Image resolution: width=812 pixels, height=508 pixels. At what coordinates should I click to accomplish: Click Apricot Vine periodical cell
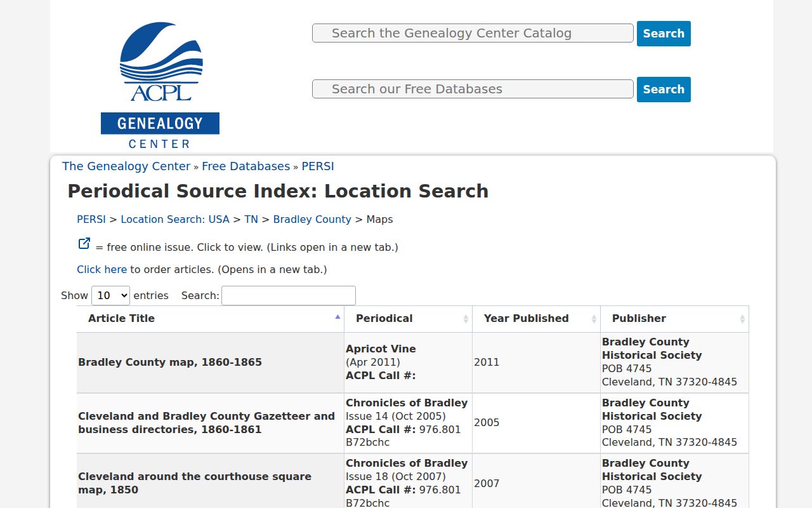[x=409, y=363]
